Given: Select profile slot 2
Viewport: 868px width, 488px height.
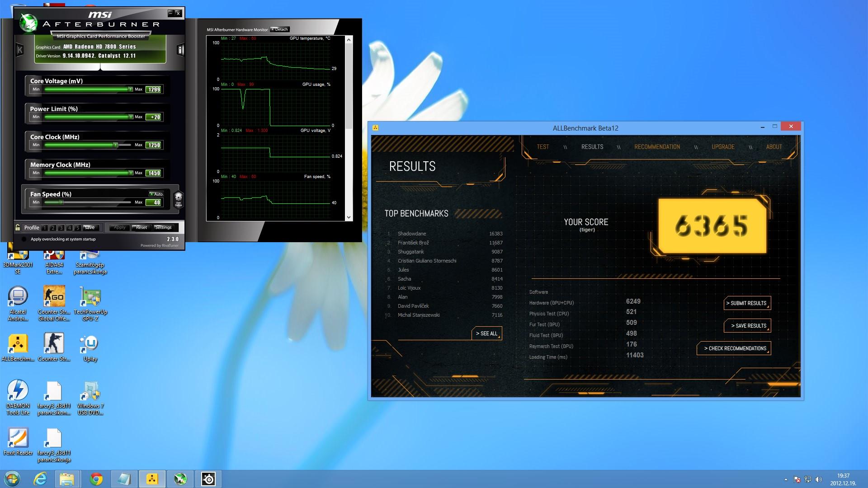Looking at the screenshot, I should click(x=53, y=228).
